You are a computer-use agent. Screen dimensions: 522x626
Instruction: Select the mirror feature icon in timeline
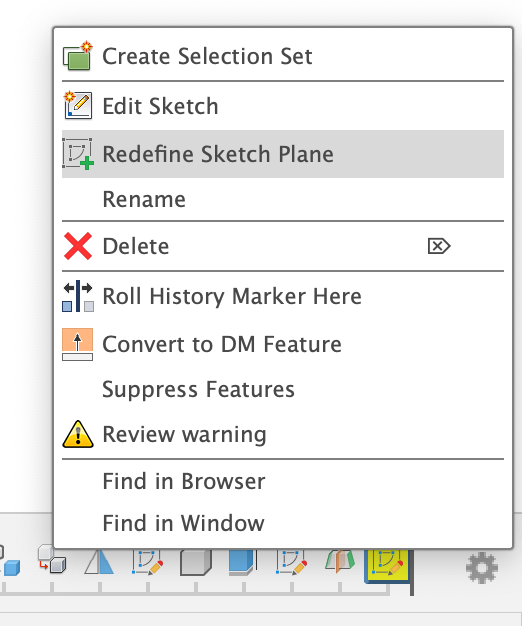coord(99,562)
